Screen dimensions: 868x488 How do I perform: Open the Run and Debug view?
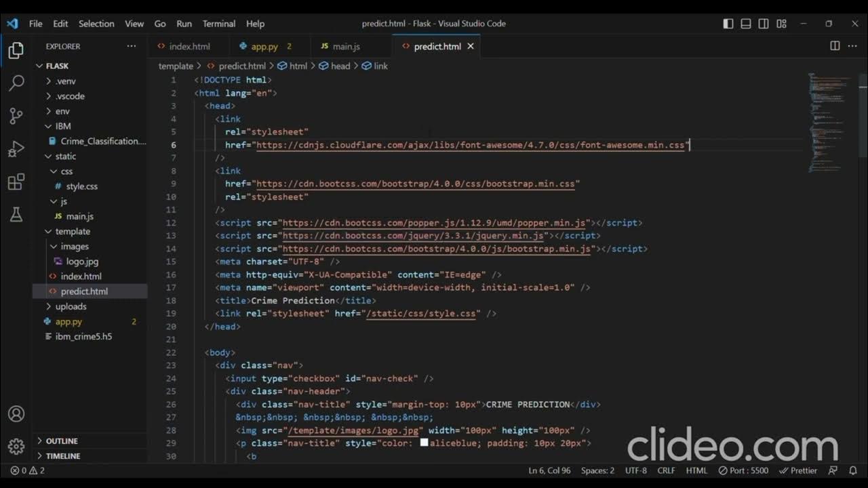click(x=16, y=149)
